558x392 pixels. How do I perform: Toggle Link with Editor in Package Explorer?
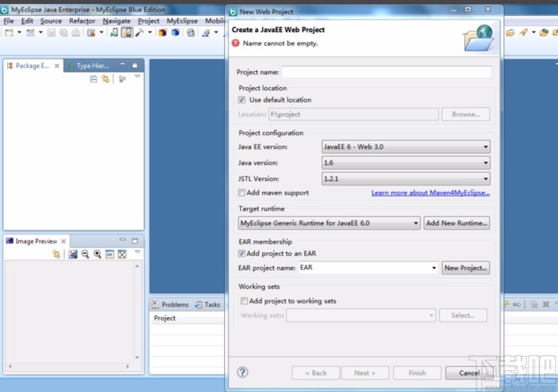(x=106, y=79)
